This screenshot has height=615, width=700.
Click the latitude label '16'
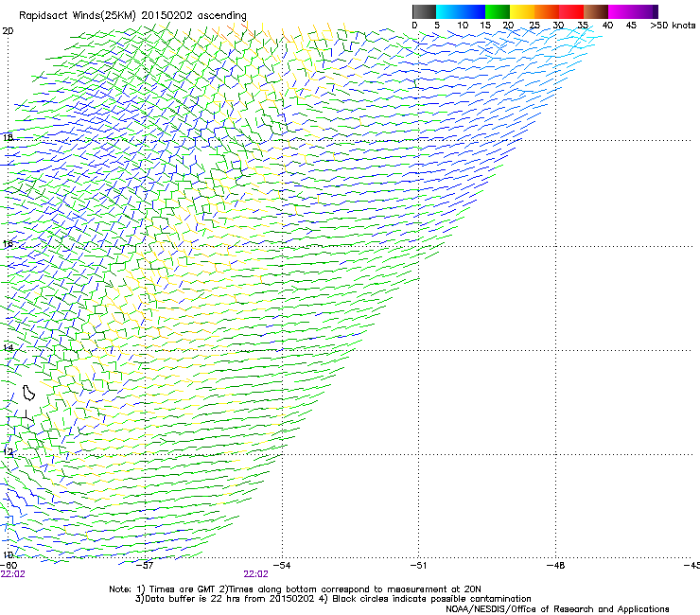click(x=8, y=244)
